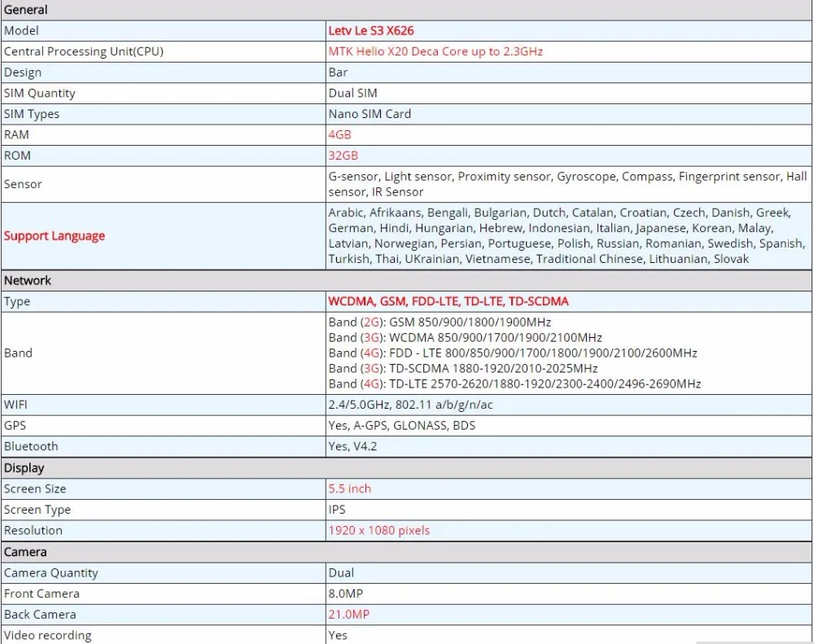
Task: Click the '5.5 inch' screen size value
Action: 349,488
